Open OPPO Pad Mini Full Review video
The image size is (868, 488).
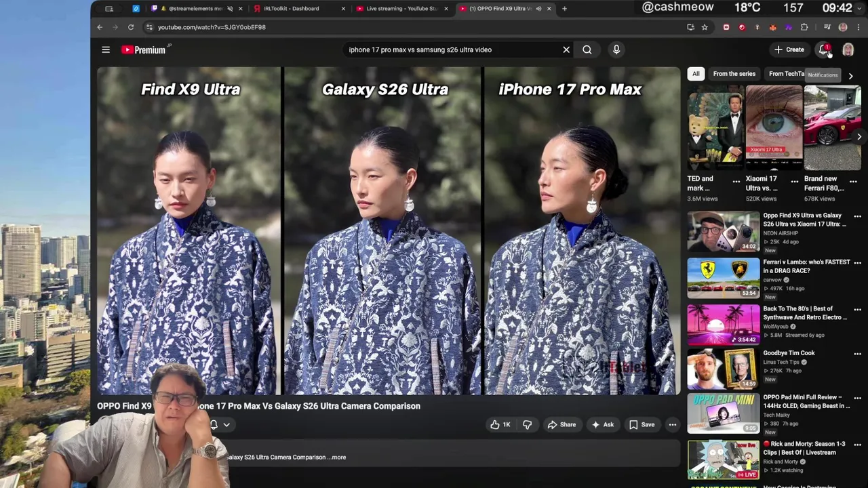click(x=806, y=401)
